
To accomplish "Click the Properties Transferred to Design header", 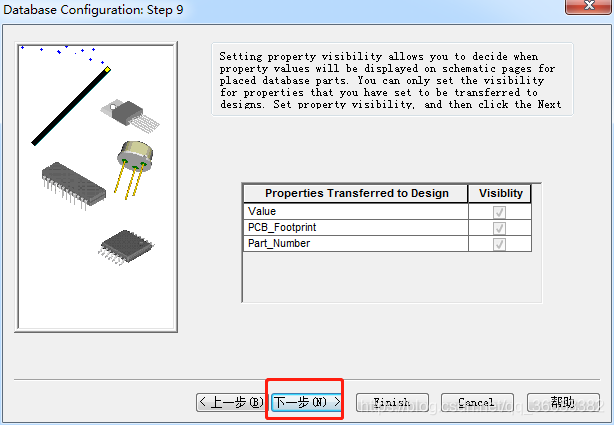I will tap(355, 194).
